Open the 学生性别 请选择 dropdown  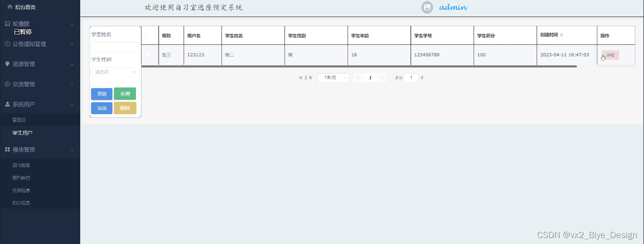pyautogui.click(x=115, y=72)
